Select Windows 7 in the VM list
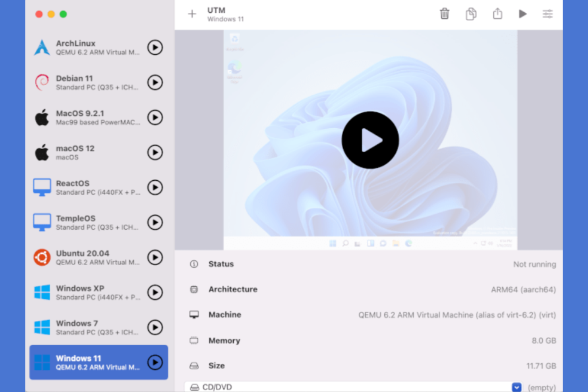Screen dimensions: 588x392 tap(99, 327)
